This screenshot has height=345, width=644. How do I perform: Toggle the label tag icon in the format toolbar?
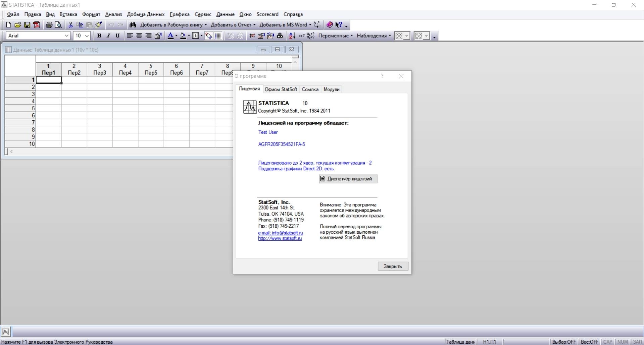pyautogui.click(x=209, y=36)
